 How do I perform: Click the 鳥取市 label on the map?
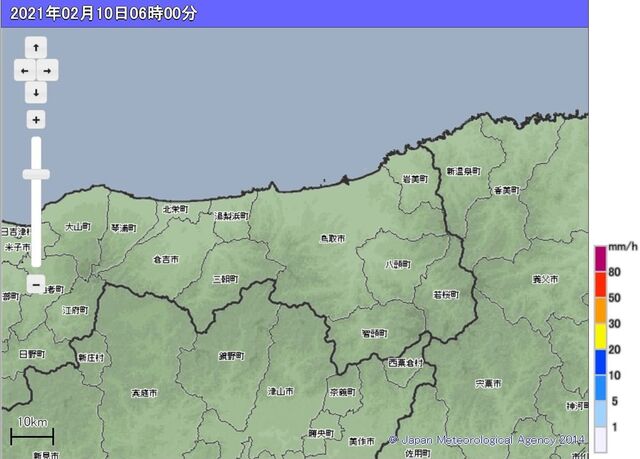(332, 238)
